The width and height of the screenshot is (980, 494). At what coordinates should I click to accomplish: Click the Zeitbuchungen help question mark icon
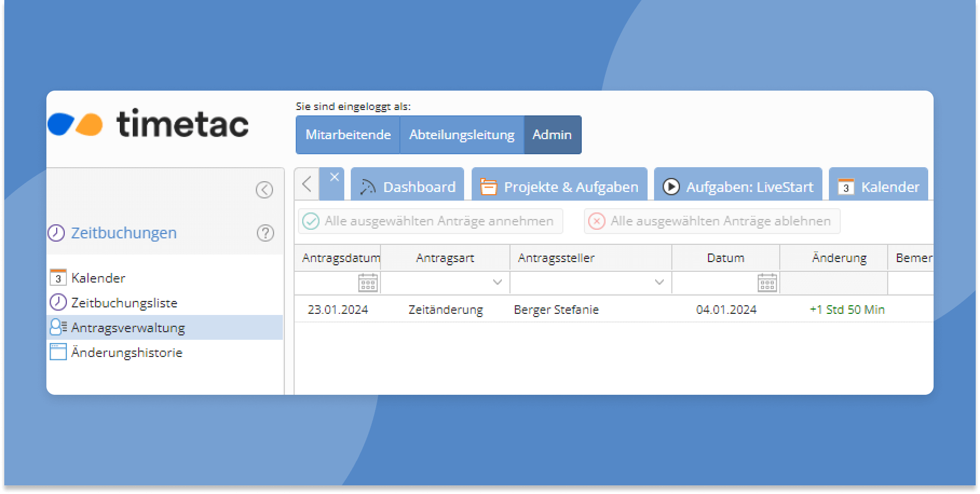click(x=265, y=233)
